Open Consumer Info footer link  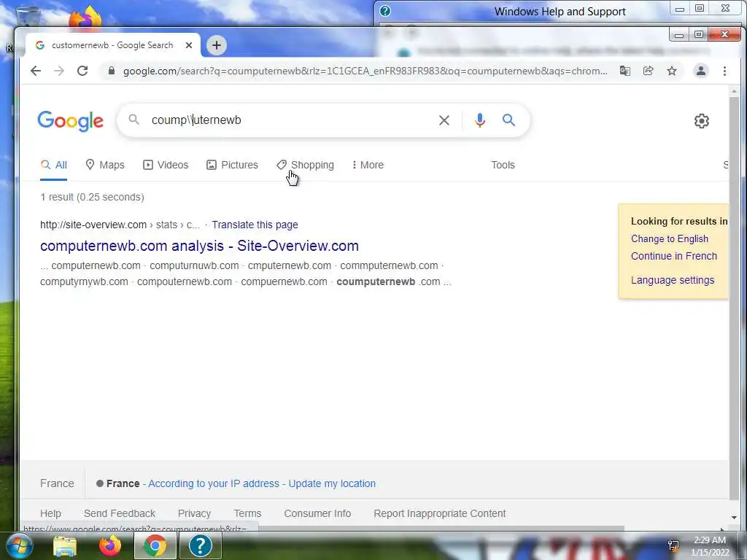point(318,513)
